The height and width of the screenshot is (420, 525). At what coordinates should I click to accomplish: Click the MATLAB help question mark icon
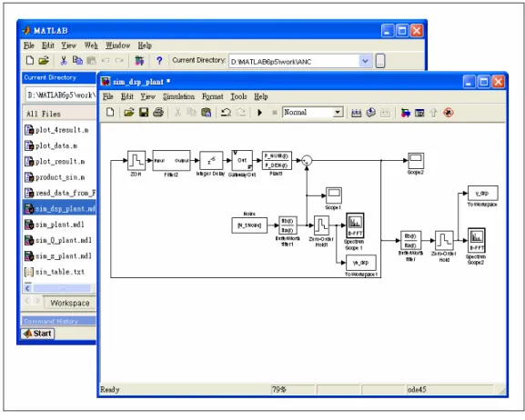(x=159, y=61)
